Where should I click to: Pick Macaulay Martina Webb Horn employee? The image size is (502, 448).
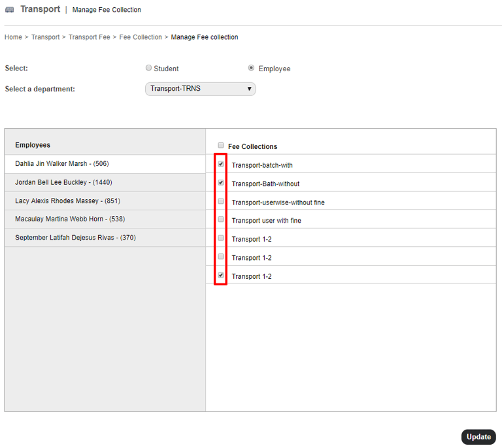point(69,219)
